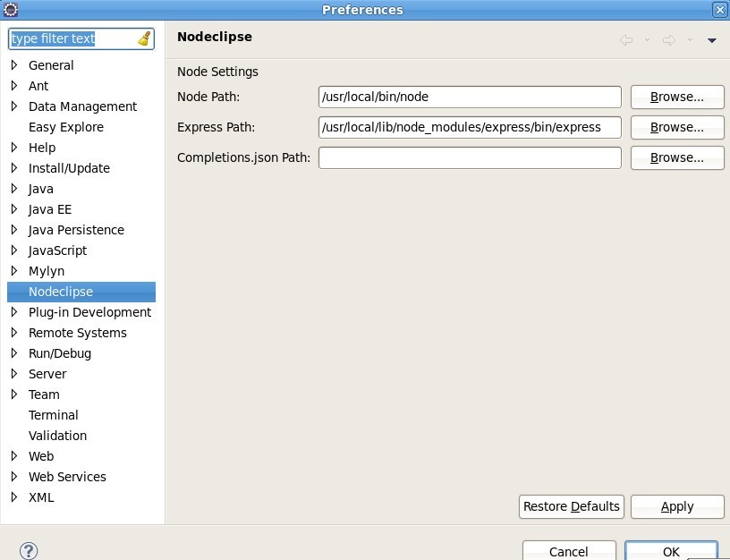Click the Nodeclipse page heading
This screenshot has height=560, width=730.
(215, 37)
